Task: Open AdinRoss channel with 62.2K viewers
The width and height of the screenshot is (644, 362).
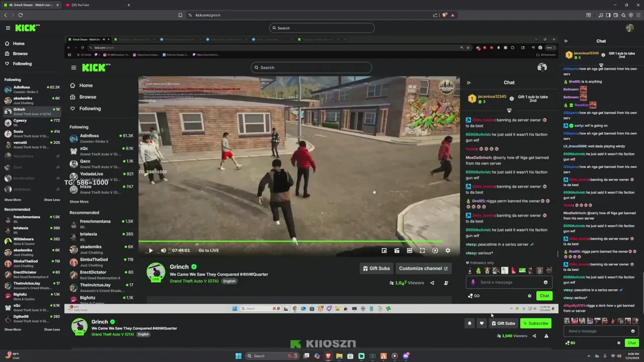Action: click(32, 89)
